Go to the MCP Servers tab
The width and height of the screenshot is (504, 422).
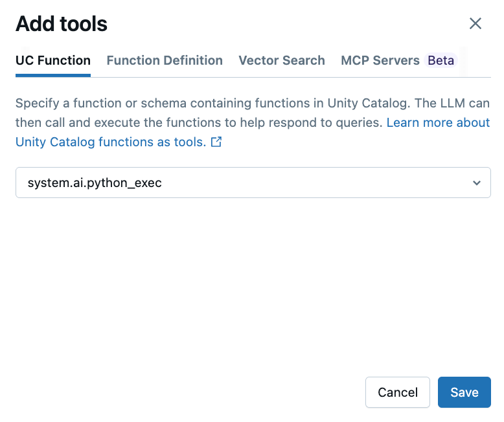(380, 61)
